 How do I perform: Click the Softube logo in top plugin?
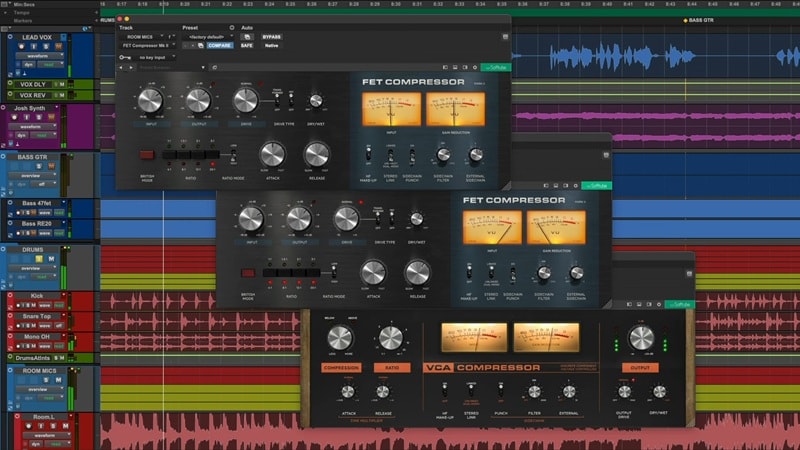(495, 67)
